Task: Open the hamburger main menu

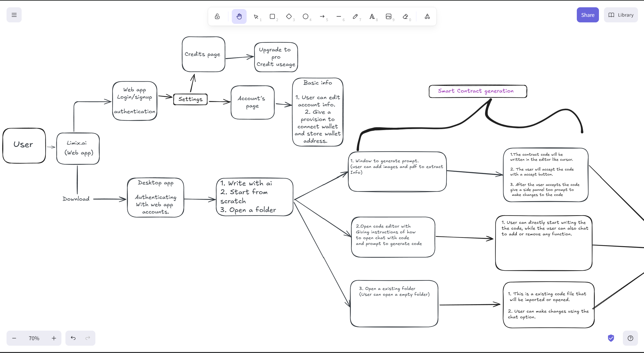Action: pos(14,15)
